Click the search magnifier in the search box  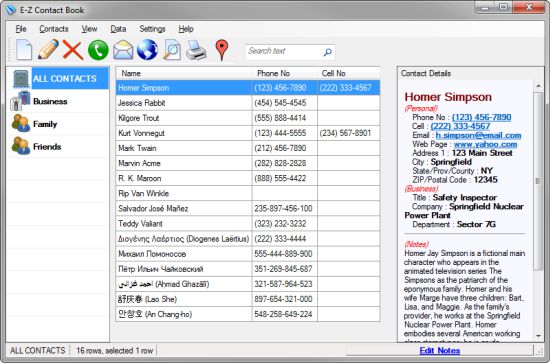click(327, 52)
